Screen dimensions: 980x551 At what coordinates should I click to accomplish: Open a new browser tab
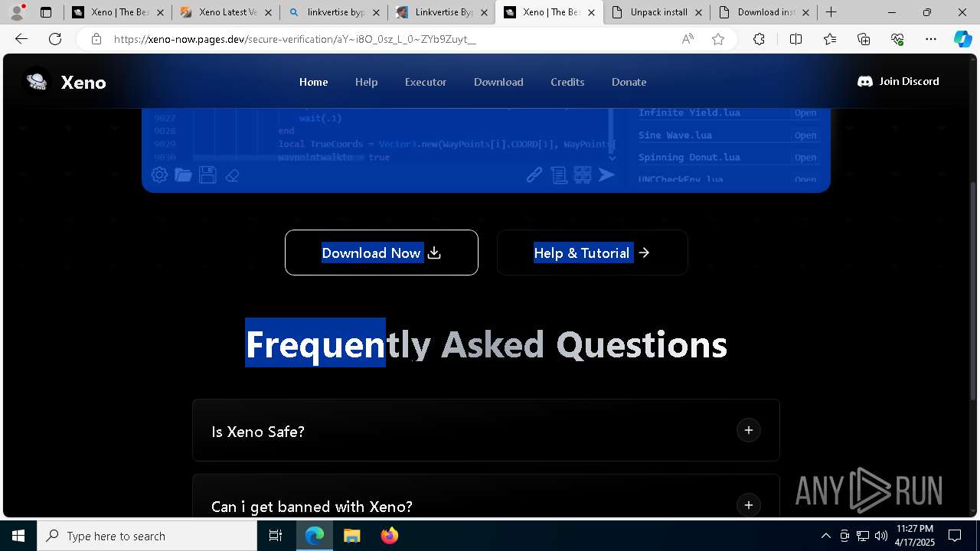(x=831, y=12)
